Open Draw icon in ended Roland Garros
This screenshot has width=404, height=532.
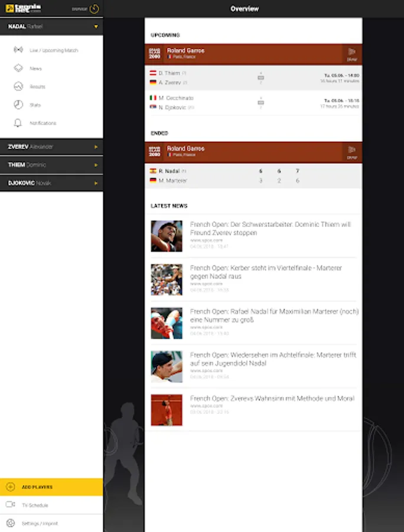[352, 153]
